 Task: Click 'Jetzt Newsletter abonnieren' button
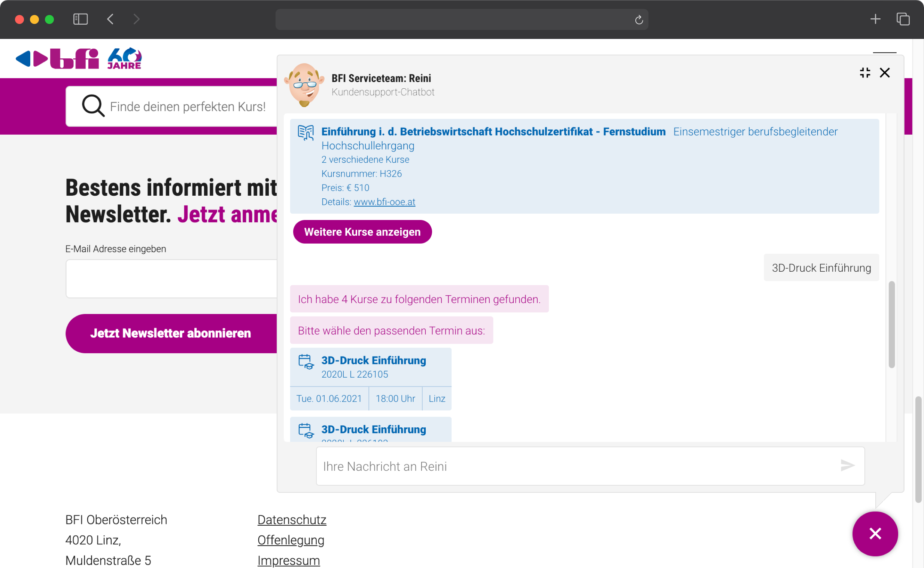coord(171,333)
